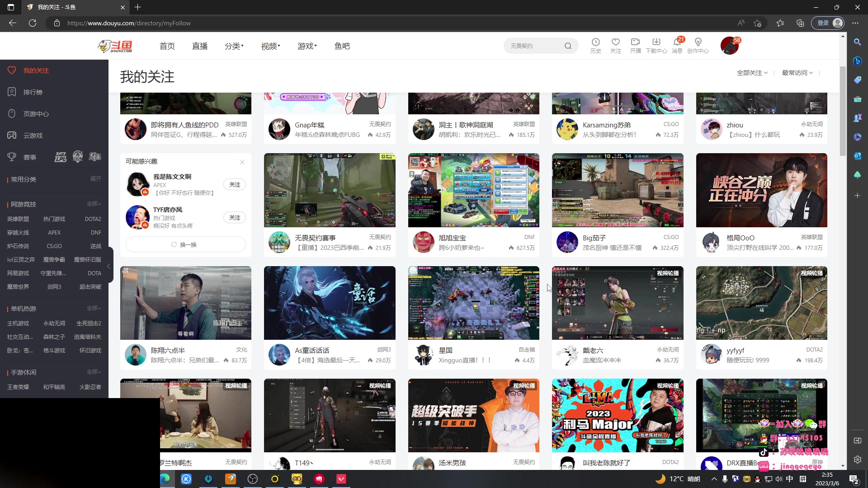Viewport: 868px width, 488px height.
Task: Click the heart-shaped 关注 icon in header
Action: tap(615, 43)
